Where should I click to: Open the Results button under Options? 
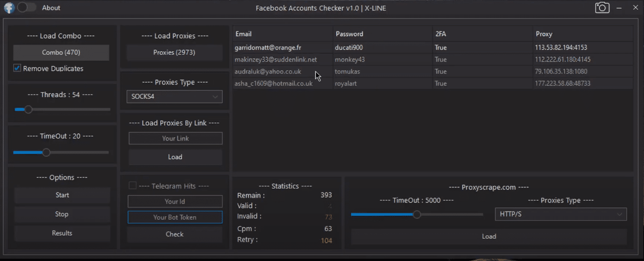tap(62, 233)
